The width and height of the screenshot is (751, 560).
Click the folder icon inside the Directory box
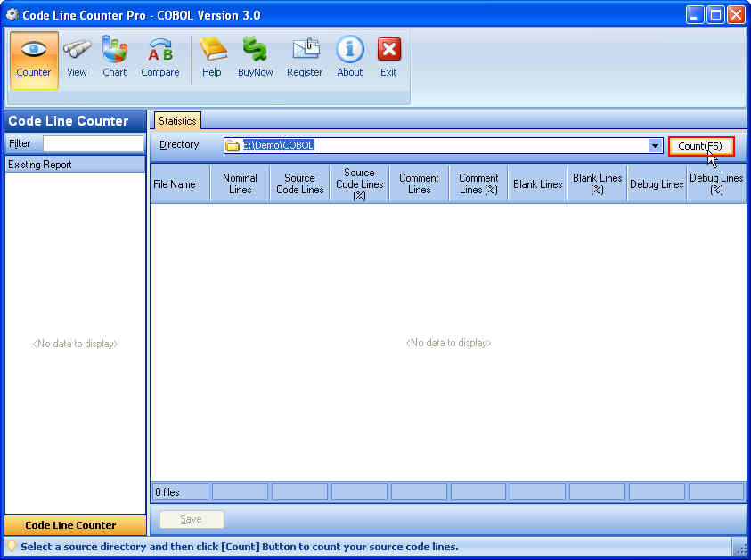tap(231, 144)
